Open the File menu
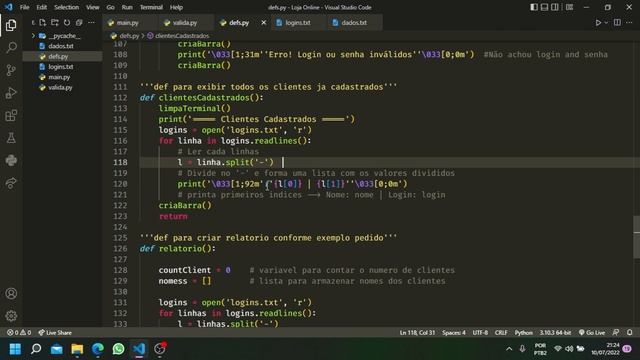The width and height of the screenshot is (640, 360). pyautogui.click(x=24, y=7)
